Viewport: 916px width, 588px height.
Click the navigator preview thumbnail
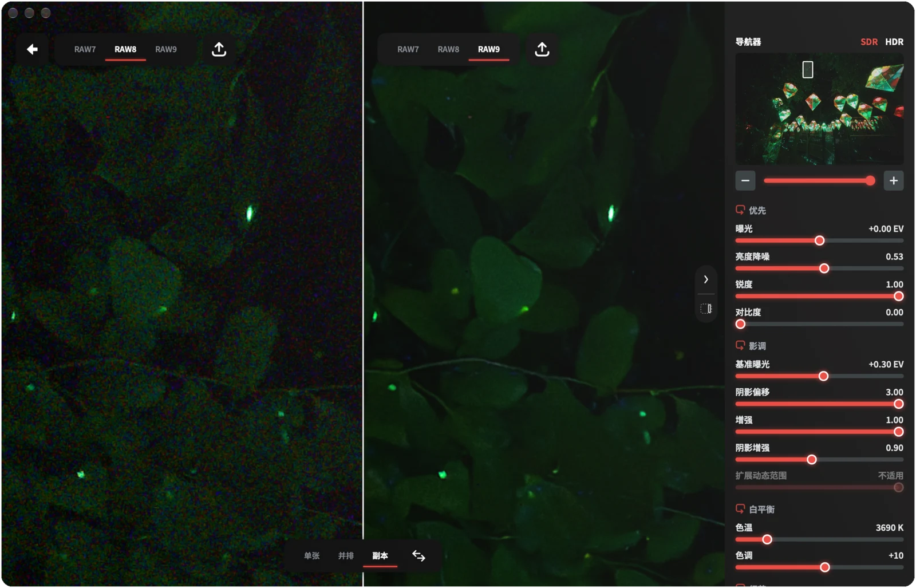(x=819, y=109)
